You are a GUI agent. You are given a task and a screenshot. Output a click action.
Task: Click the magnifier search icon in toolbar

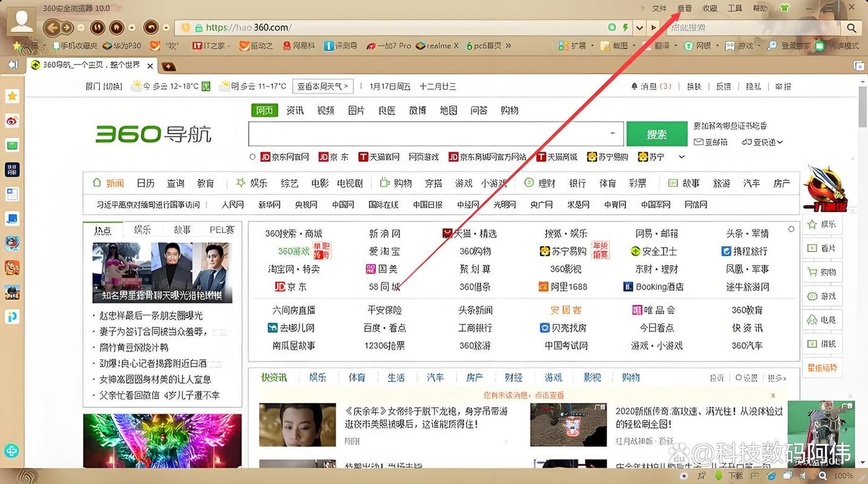point(851,28)
